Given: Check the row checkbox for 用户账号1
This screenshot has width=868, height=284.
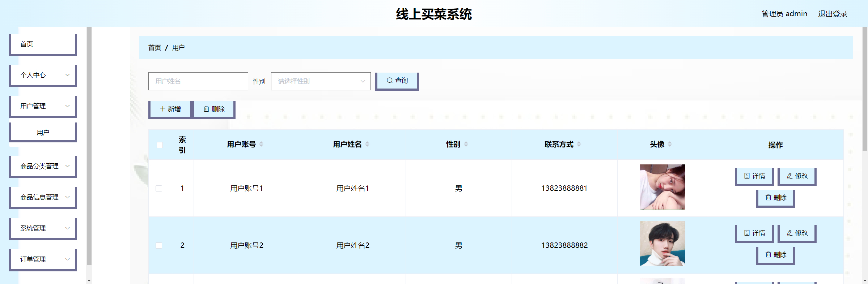Looking at the screenshot, I should click(x=159, y=188).
